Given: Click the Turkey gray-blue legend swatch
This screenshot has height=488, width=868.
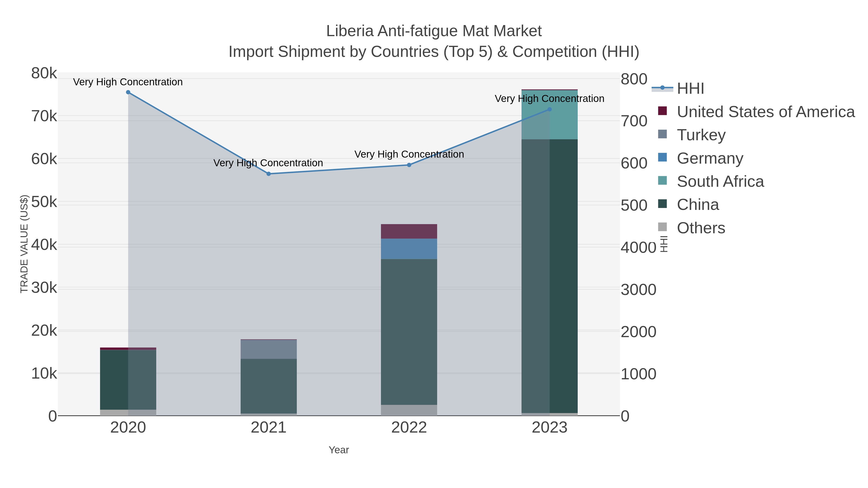Looking at the screenshot, I should (663, 134).
